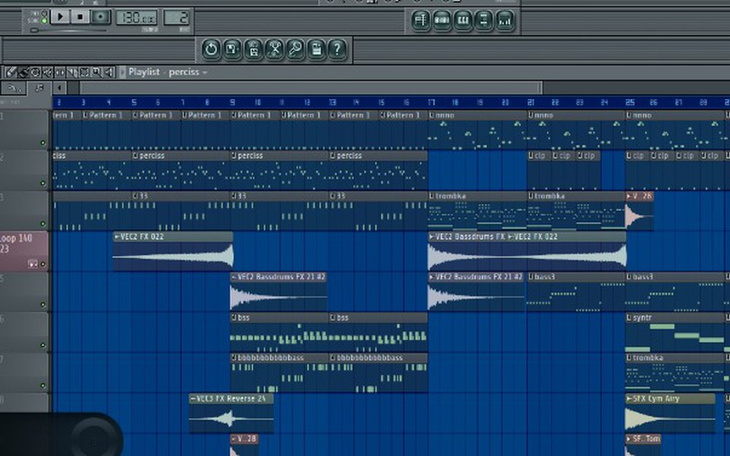This screenshot has width=730, height=456.
Task: Expand the playlist options menu arrow
Action: pyautogui.click(x=122, y=72)
